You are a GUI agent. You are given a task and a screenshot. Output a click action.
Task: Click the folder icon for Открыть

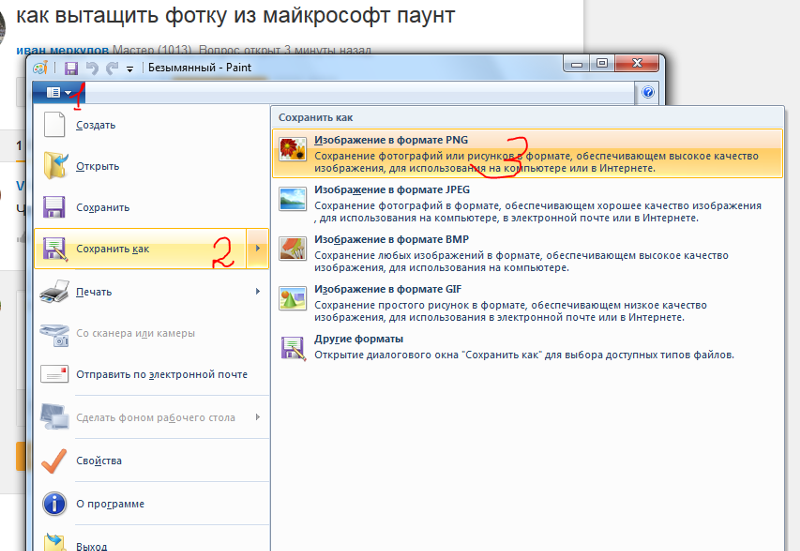click(55, 165)
